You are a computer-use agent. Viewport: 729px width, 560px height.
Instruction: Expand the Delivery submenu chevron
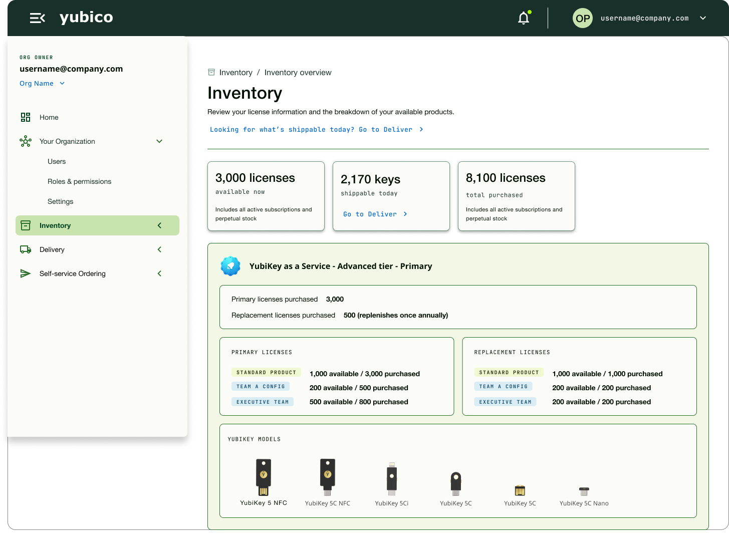click(159, 249)
